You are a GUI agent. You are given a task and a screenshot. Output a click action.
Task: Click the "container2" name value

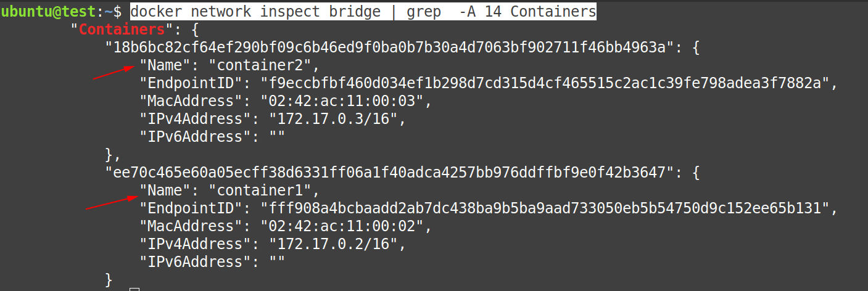coord(264,65)
